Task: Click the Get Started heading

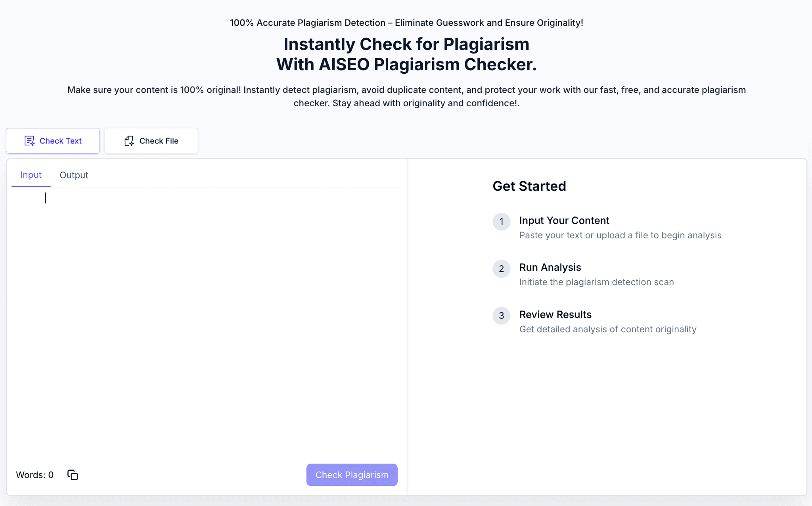Action: 529,186
